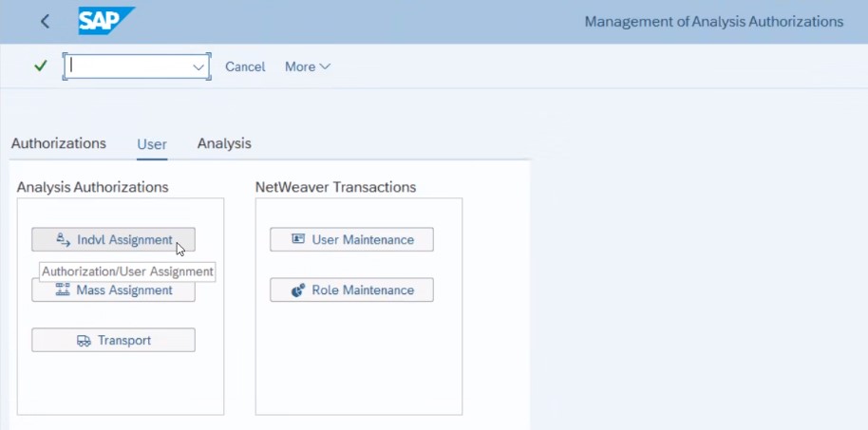The height and width of the screenshot is (430, 868).
Task: Click the Cancel button
Action: point(245,67)
